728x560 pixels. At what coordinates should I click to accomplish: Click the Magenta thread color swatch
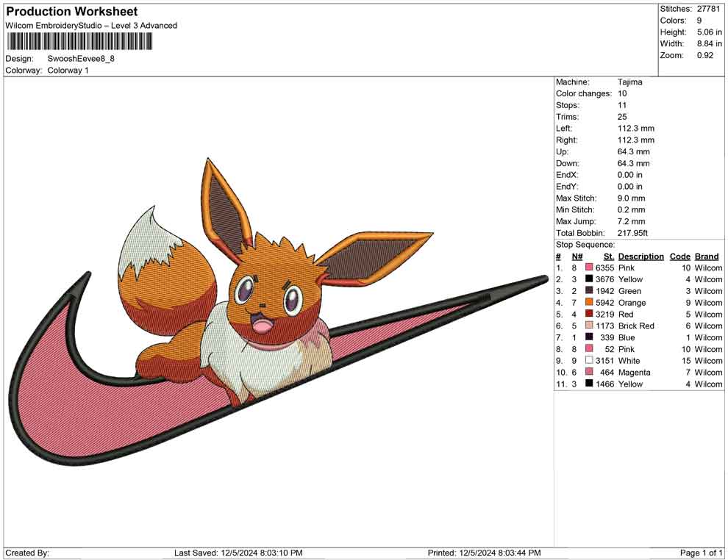(589, 373)
